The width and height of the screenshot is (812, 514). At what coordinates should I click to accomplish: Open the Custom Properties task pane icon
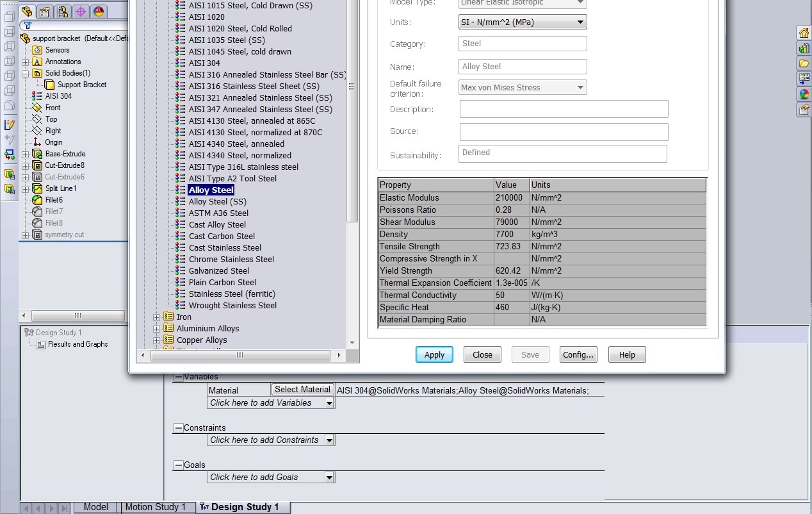point(804,110)
